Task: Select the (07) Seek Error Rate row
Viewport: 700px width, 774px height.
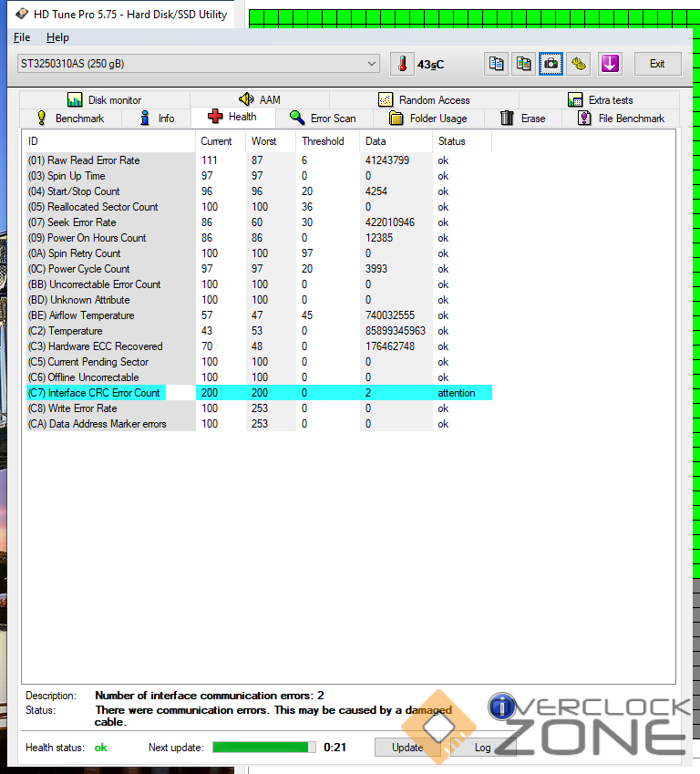Action: point(259,222)
